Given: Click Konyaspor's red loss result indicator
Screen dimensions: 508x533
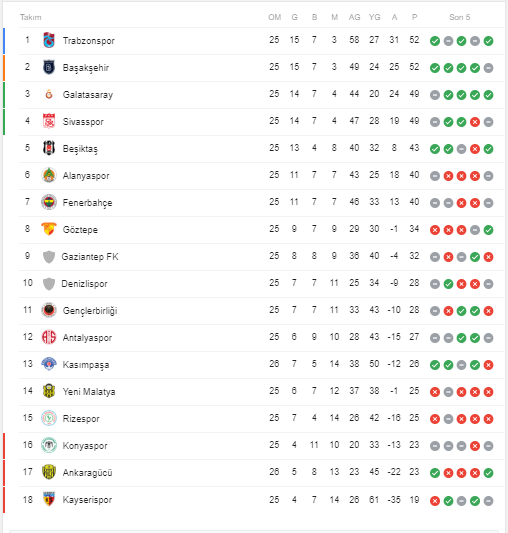Looking at the screenshot, I should point(475,446).
